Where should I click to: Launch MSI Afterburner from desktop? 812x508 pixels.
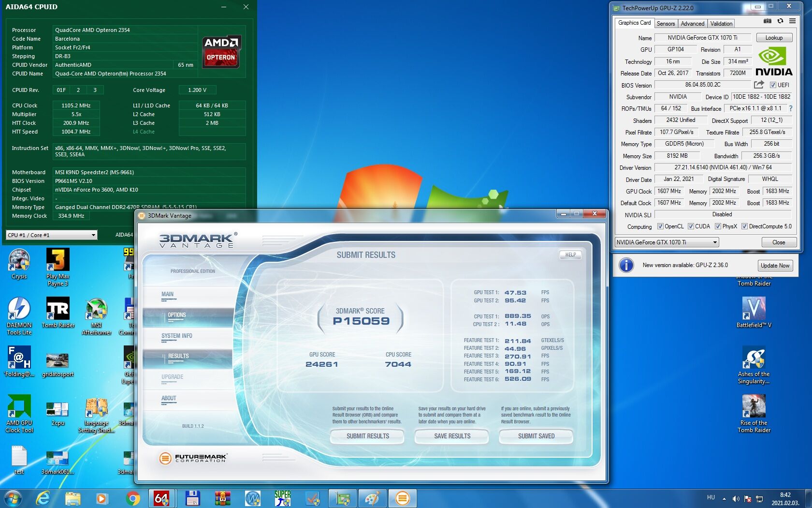[x=97, y=316]
